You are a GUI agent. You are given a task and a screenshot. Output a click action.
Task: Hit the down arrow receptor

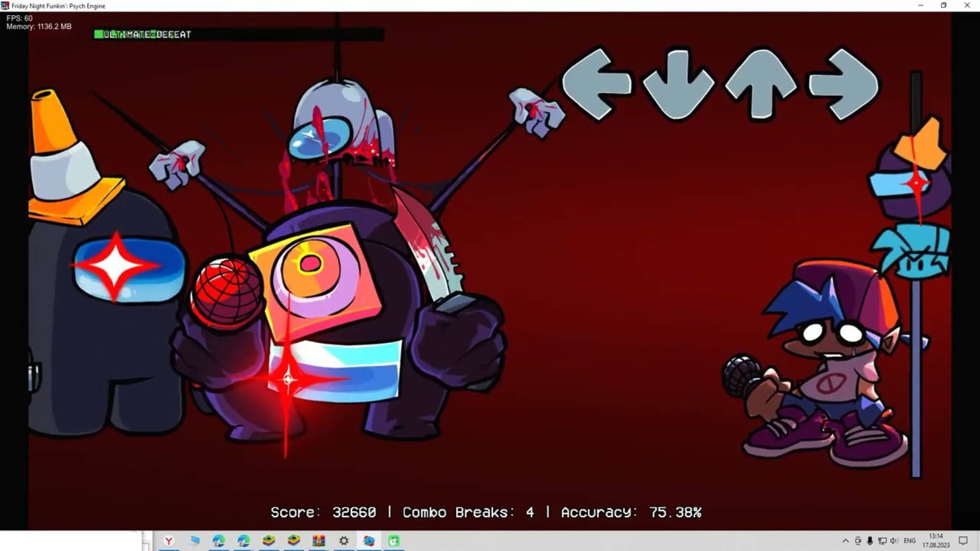679,84
